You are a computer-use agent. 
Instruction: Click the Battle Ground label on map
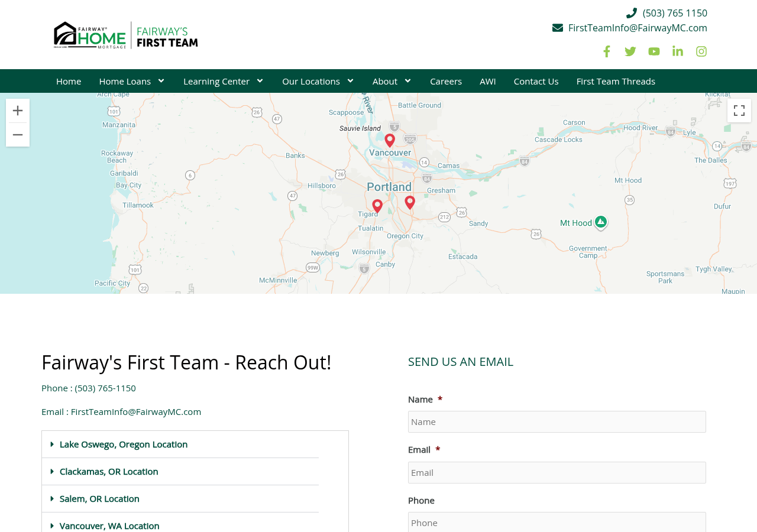click(420, 105)
